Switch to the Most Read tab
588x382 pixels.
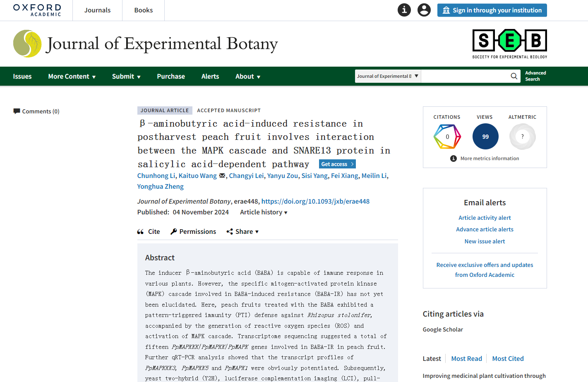coord(466,359)
